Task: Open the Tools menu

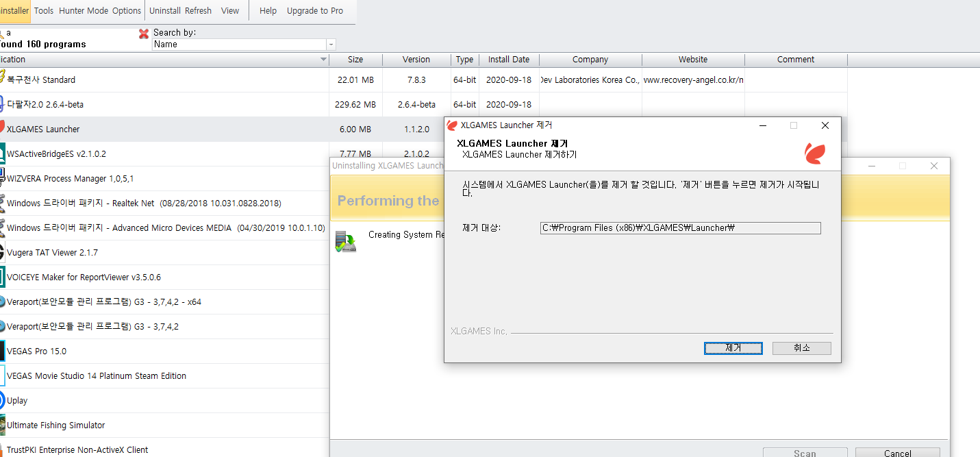Action: click(x=44, y=11)
